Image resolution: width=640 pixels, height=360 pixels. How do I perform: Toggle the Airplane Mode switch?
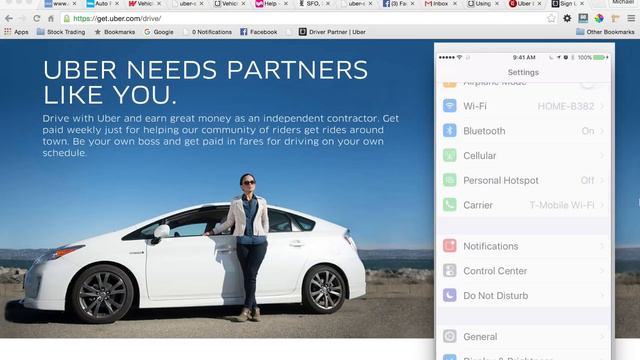click(x=588, y=84)
